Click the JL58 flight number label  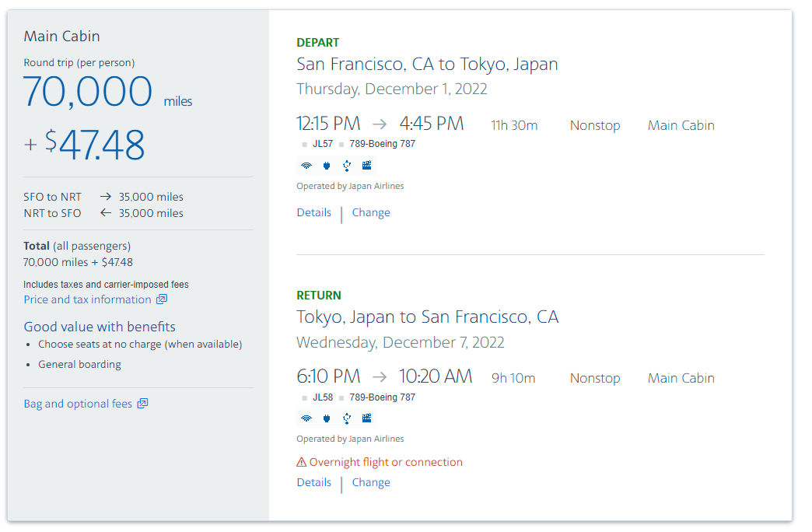click(x=323, y=397)
